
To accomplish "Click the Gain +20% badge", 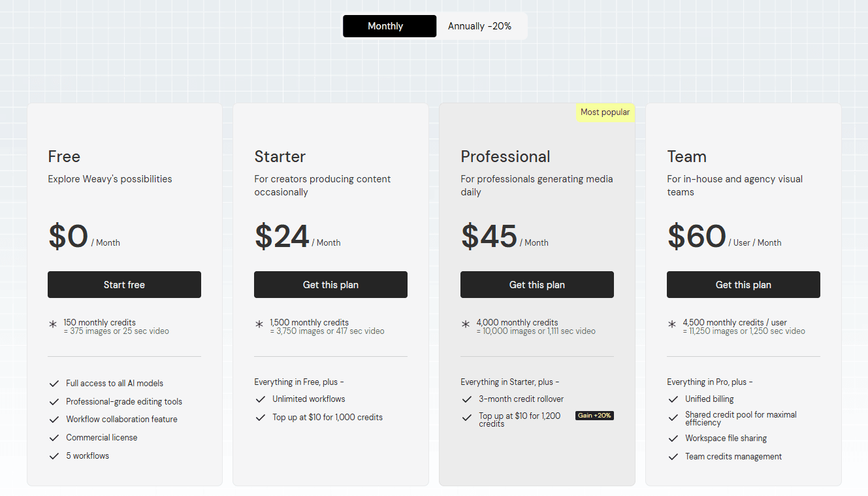I will coord(594,416).
